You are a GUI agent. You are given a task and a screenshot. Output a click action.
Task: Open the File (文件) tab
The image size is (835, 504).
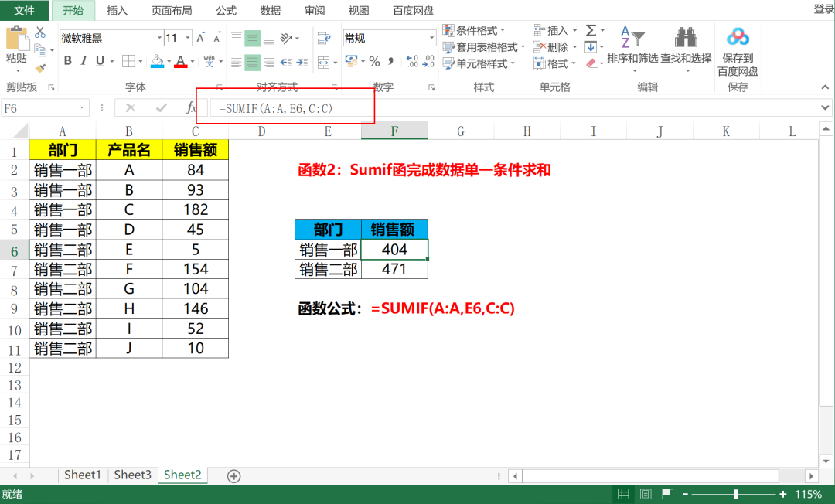pos(24,10)
